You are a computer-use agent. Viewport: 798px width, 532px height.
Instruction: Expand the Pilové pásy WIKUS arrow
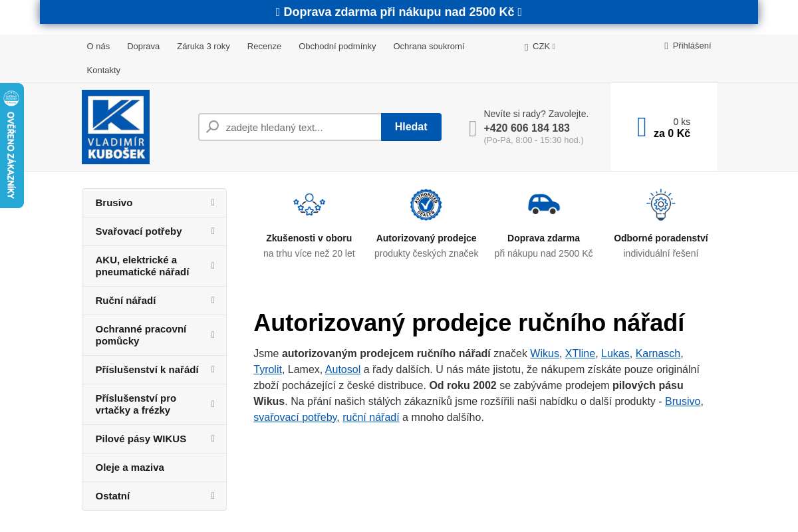coord(213,438)
